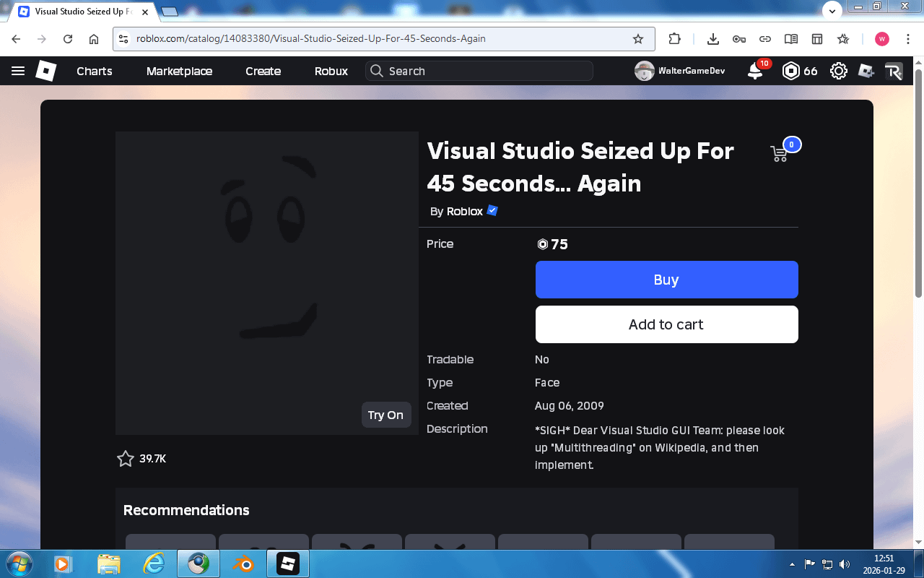Launch Blender from the taskbar
The height and width of the screenshot is (578, 924).
coord(243,563)
